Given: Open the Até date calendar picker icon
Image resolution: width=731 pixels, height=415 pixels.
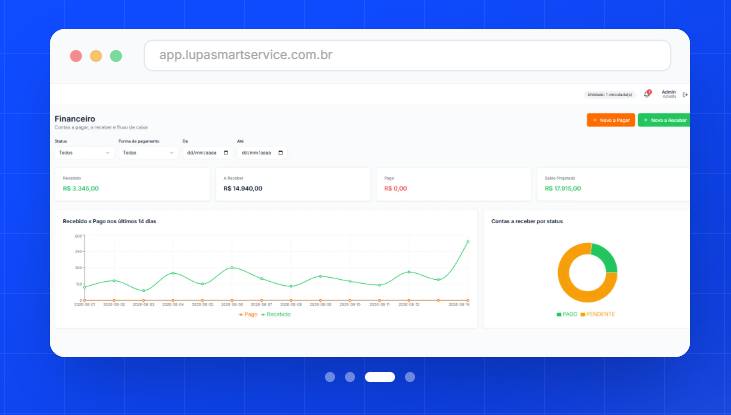Looking at the screenshot, I should tap(281, 153).
